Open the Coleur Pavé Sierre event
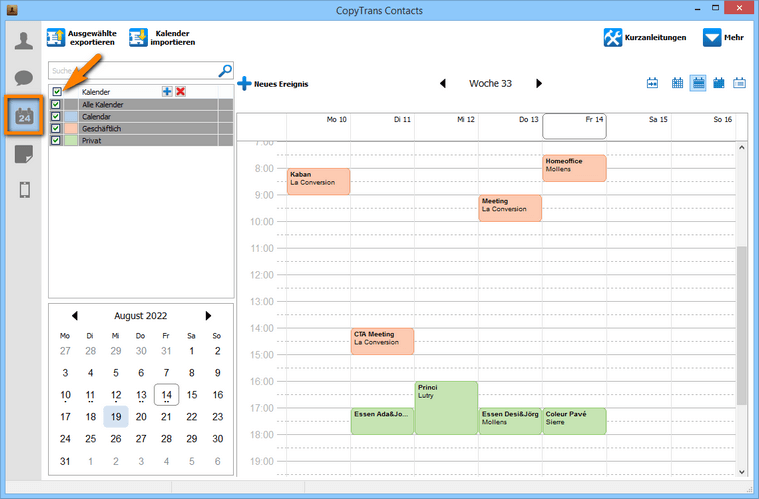This screenshot has height=499, width=759. tap(574, 421)
